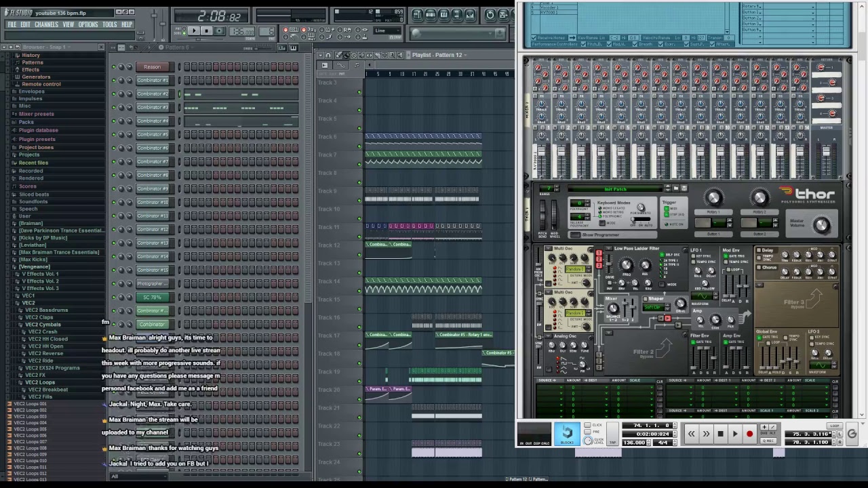Image resolution: width=868 pixels, height=488 pixels.
Task: Mute Combinator #1 channel via its green LED
Action: [x=114, y=80]
